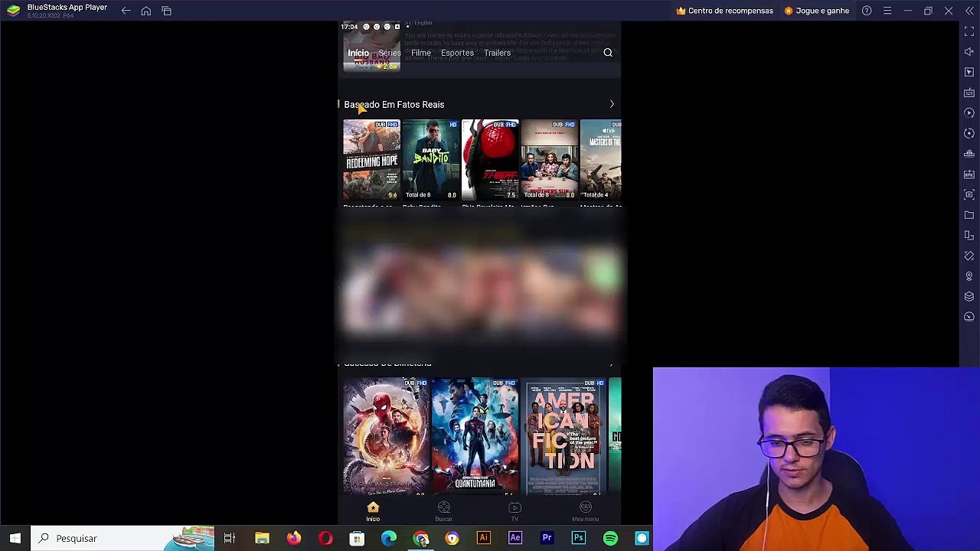Open macro recorder play icon in sidebar

(969, 113)
